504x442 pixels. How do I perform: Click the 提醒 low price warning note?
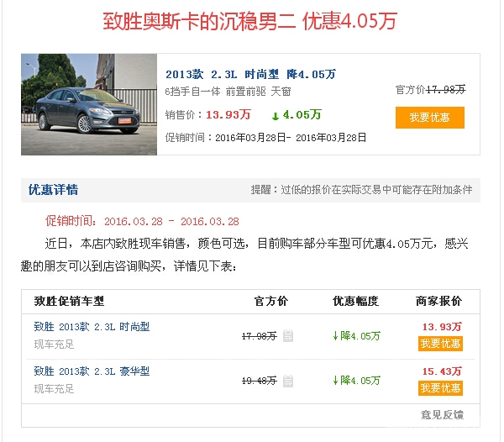(x=361, y=190)
